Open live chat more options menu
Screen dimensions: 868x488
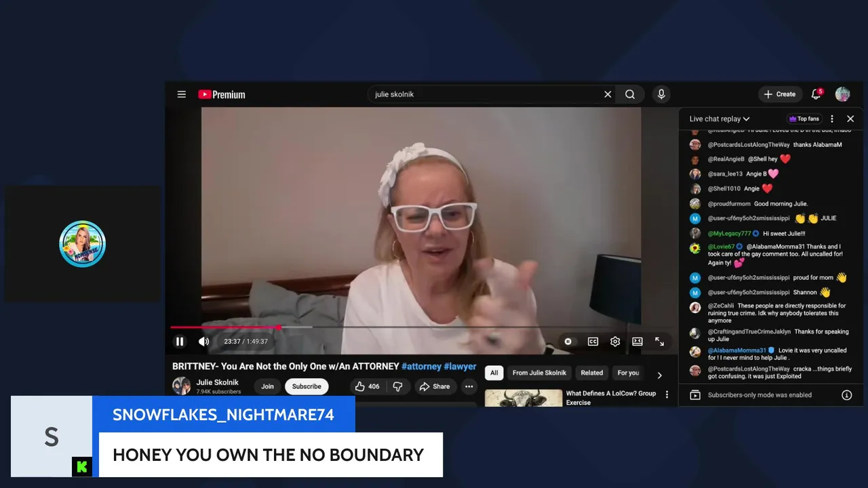[832, 119]
